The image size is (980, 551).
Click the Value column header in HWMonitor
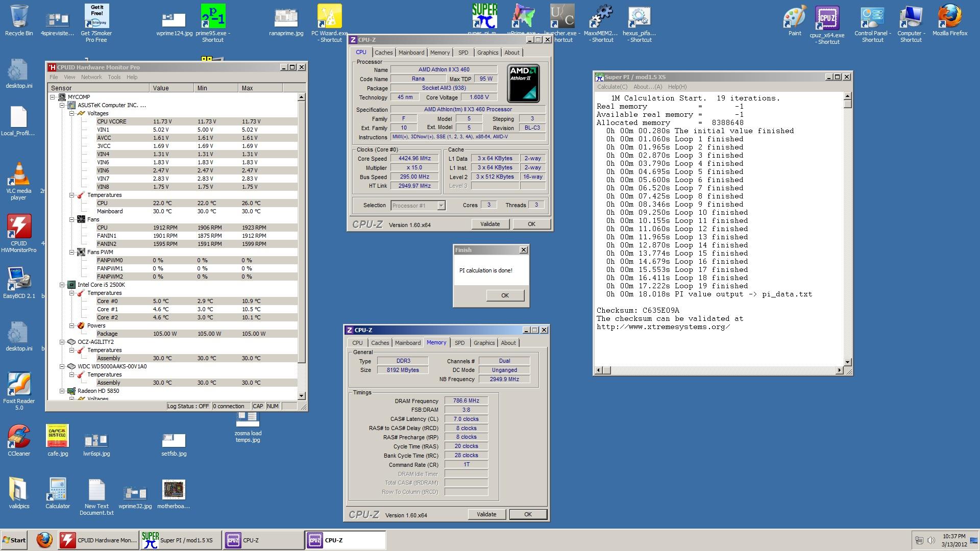171,88
